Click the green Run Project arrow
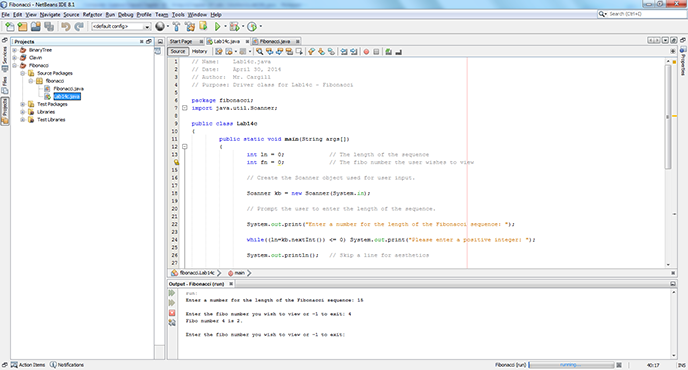688x370 pixels. pos(218,26)
